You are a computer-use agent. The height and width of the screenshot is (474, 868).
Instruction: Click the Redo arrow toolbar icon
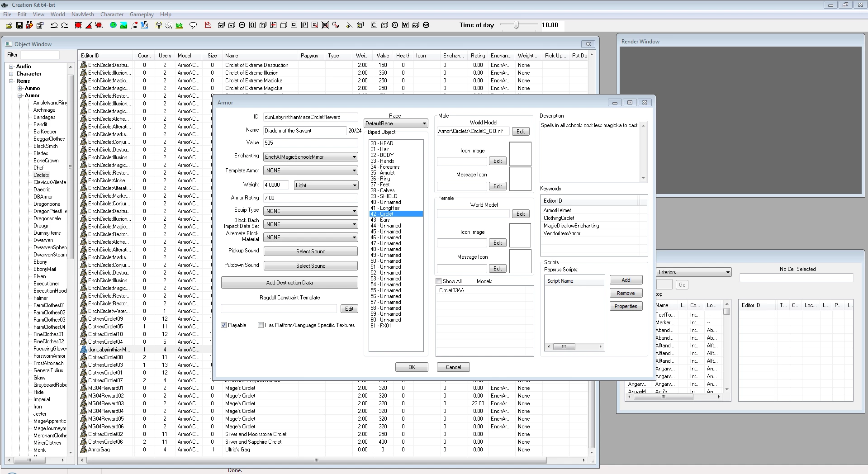click(x=64, y=25)
